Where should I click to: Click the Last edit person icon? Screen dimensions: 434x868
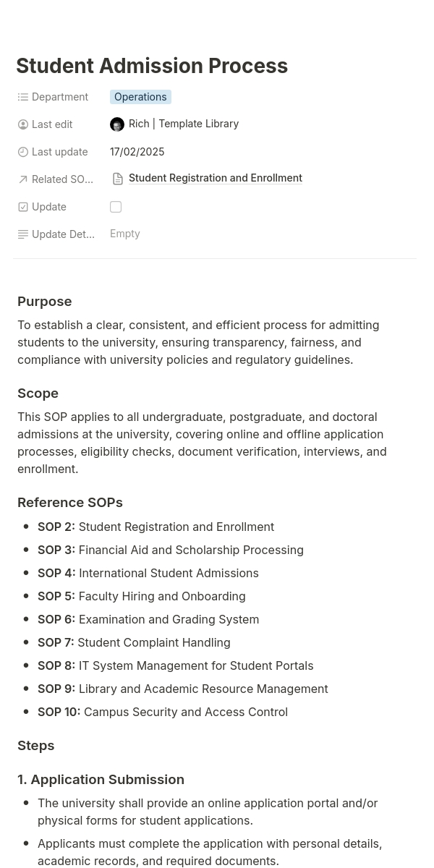pyautogui.click(x=23, y=124)
